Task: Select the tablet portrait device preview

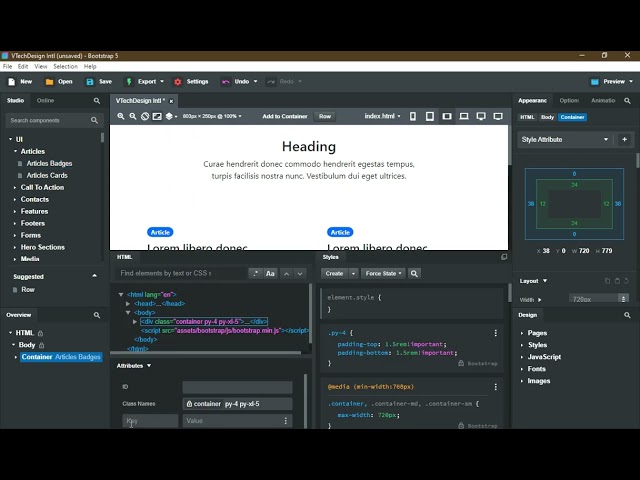Action: point(430,116)
